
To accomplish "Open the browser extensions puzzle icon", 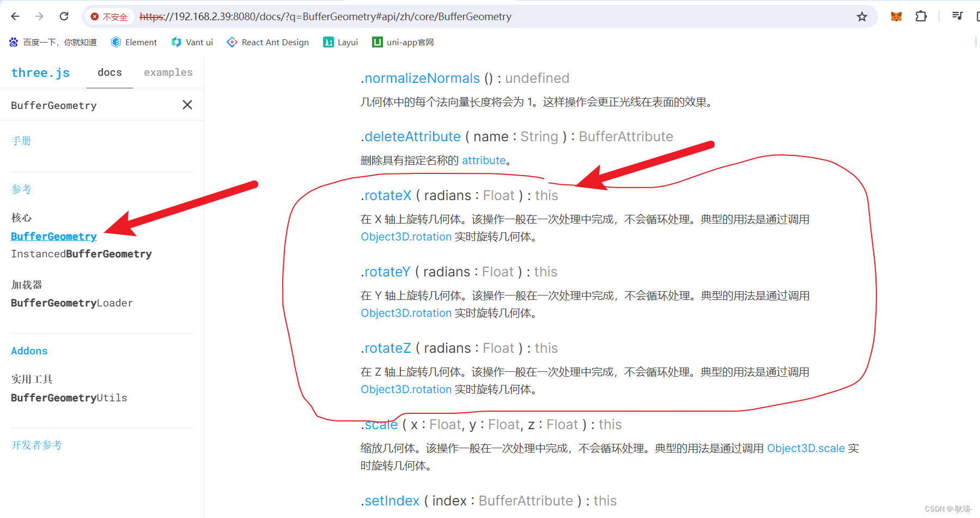I will tap(921, 16).
